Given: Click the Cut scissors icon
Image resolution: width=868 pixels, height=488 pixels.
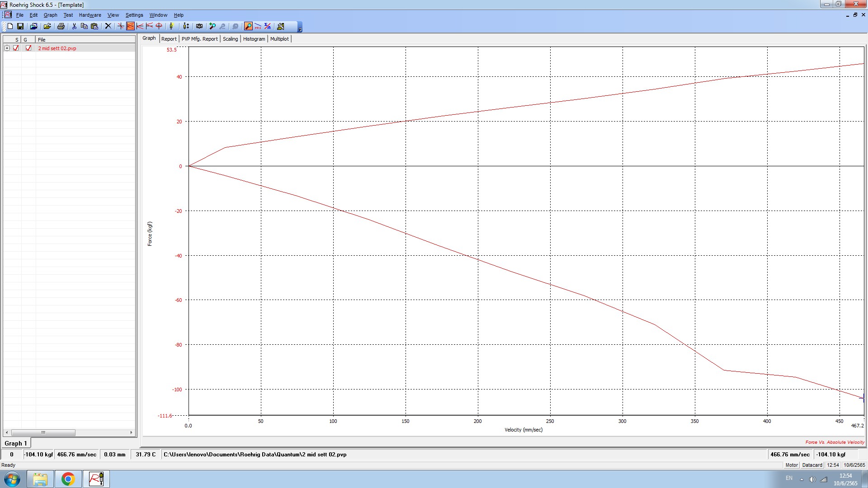Looking at the screenshot, I should [74, 26].
